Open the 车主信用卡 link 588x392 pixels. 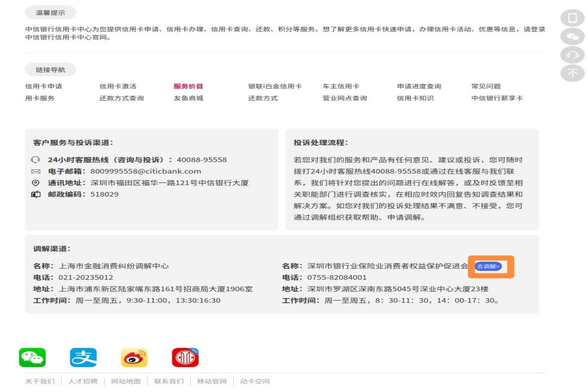coord(341,86)
